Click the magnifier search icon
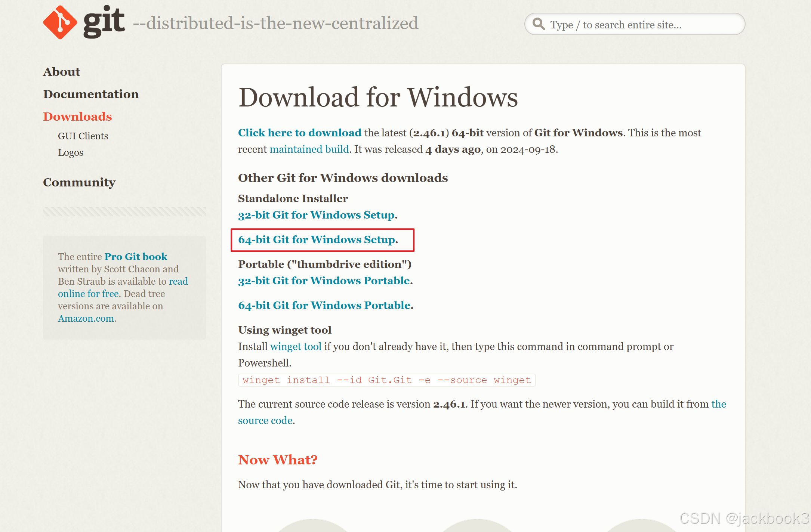Viewport: 811px width, 532px height. (x=539, y=24)
